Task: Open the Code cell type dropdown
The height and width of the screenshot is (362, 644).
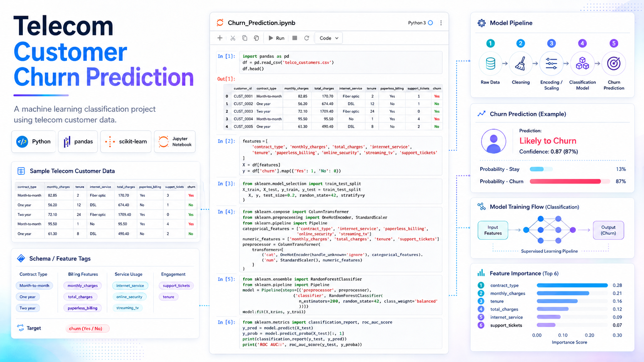Action: 329,38
